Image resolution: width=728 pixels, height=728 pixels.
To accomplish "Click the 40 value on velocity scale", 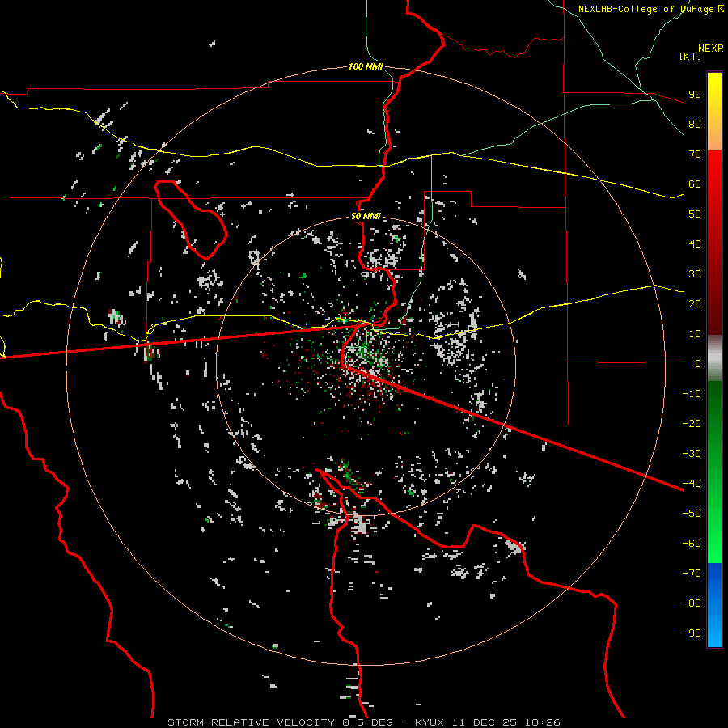I will pos(695,244).
